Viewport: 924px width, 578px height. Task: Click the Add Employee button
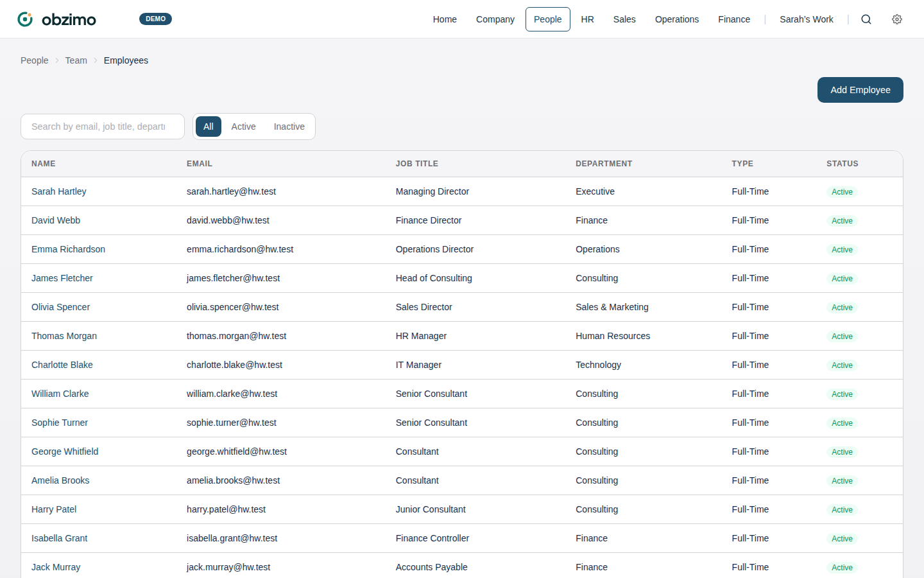pos(860,90)
